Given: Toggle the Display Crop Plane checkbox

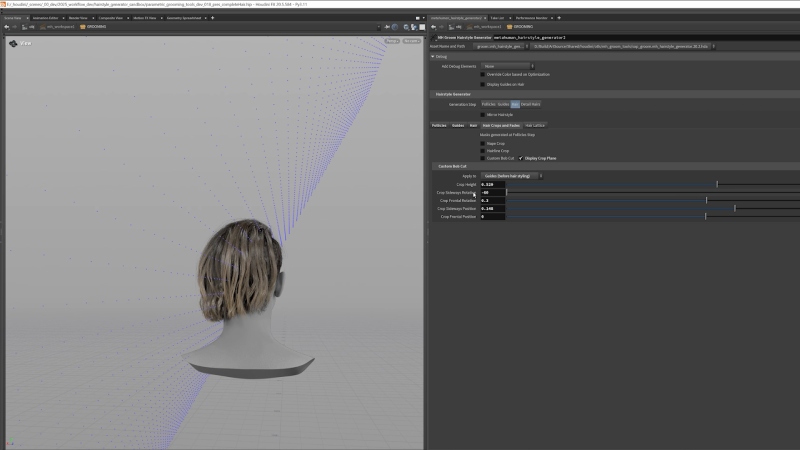Looking at the screenshot, I should (x=521, y=158).
